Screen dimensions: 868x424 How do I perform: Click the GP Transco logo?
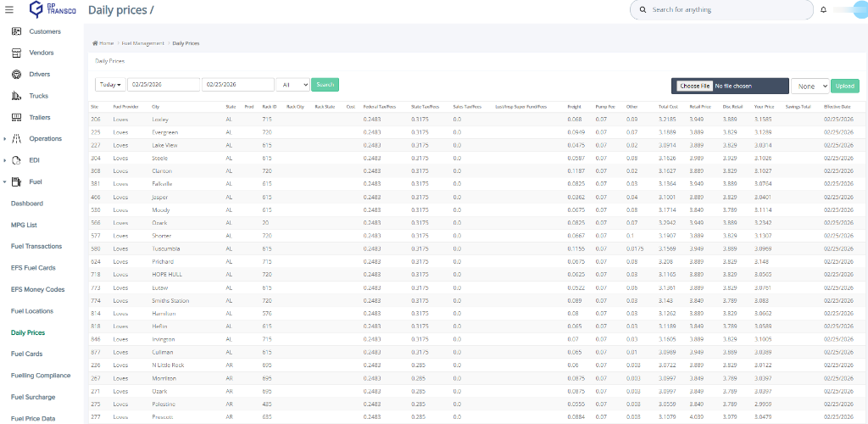tap(52, 9)
